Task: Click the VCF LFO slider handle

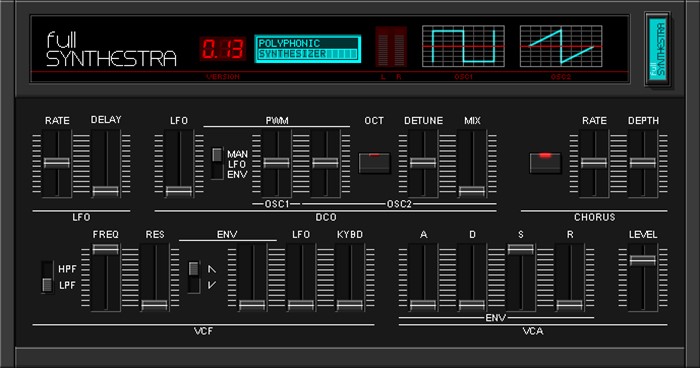Action: [x=301, y=305]
